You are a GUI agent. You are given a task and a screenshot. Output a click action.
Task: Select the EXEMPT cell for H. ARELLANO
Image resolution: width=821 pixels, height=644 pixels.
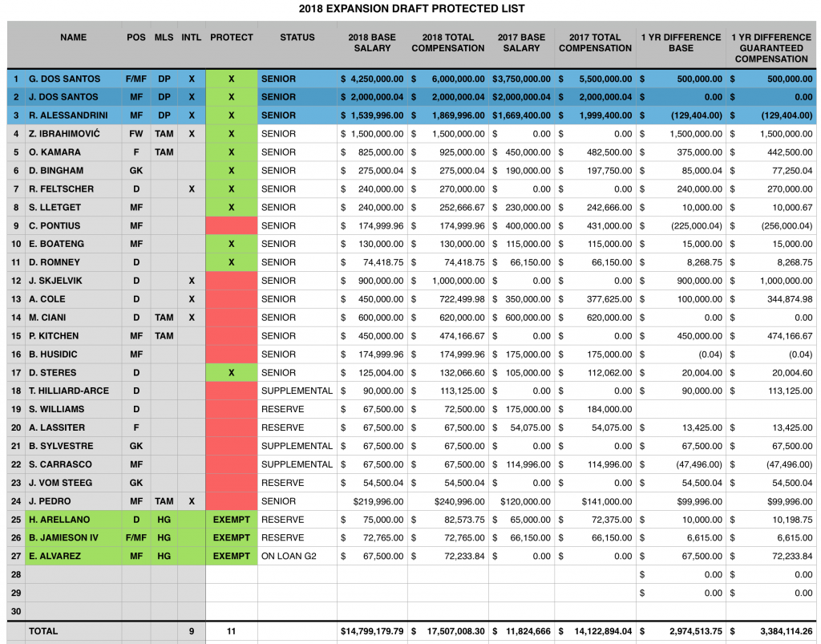232,520
